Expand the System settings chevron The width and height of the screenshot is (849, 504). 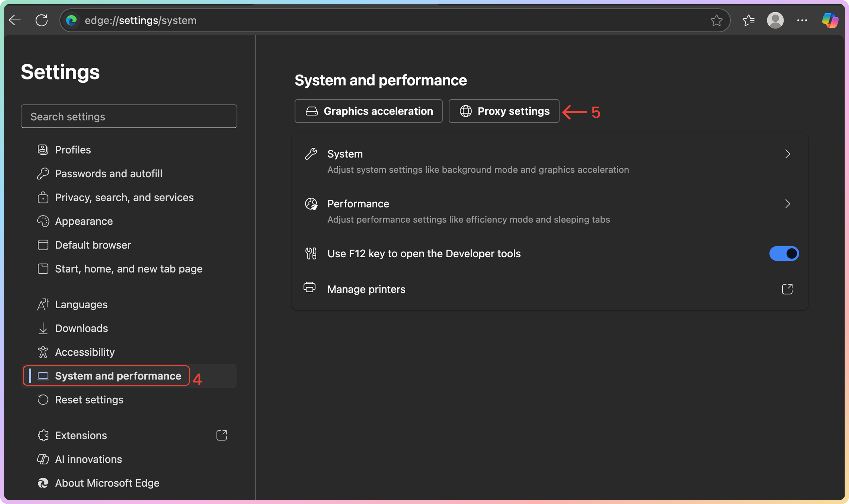[787, 154]
